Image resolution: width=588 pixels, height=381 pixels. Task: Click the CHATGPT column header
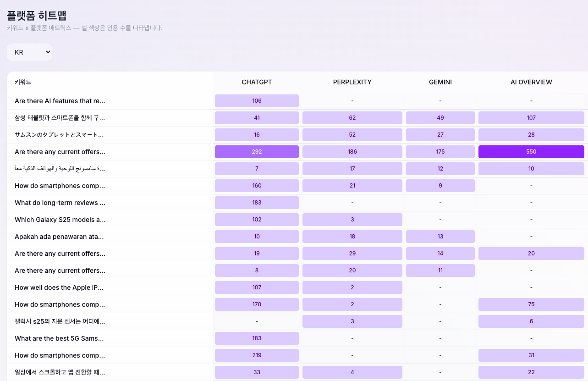coord(257,82)
